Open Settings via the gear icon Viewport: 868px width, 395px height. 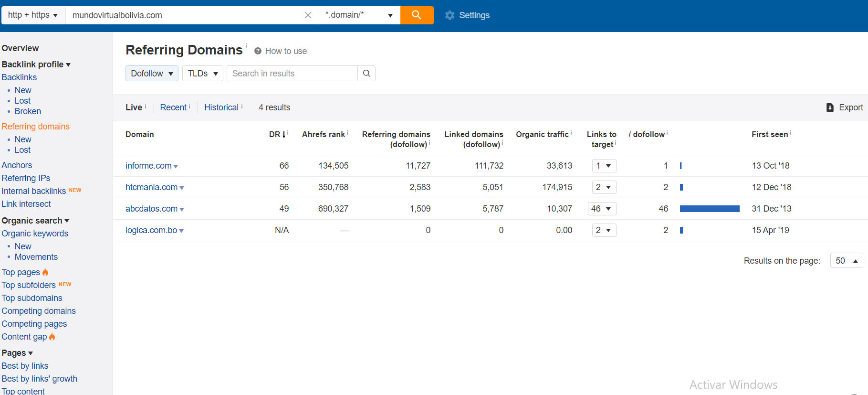click(x=450, y=15)
